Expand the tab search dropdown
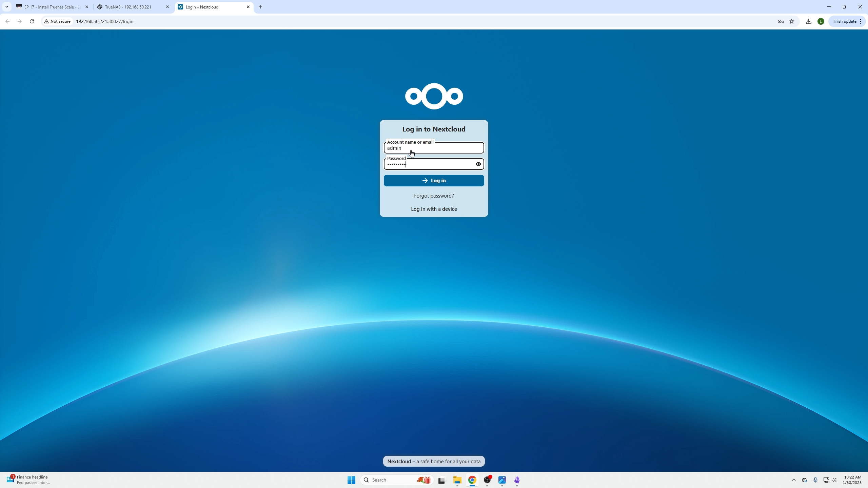The width and height of the screenshot is (868, 488). [6, 7]
